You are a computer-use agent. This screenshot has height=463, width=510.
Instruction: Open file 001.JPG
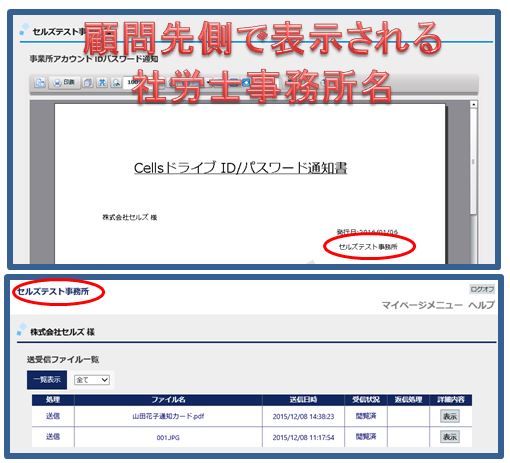(168, 437)
